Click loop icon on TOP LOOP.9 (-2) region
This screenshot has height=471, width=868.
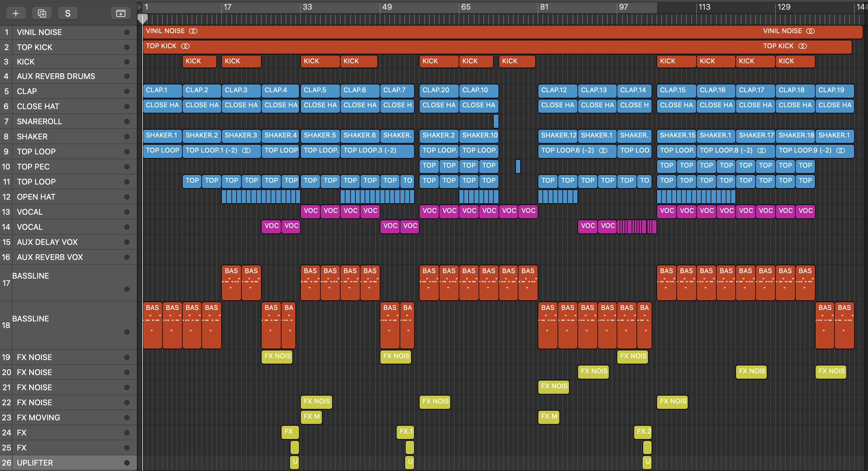pyautogui.click(x=841, y=150)
